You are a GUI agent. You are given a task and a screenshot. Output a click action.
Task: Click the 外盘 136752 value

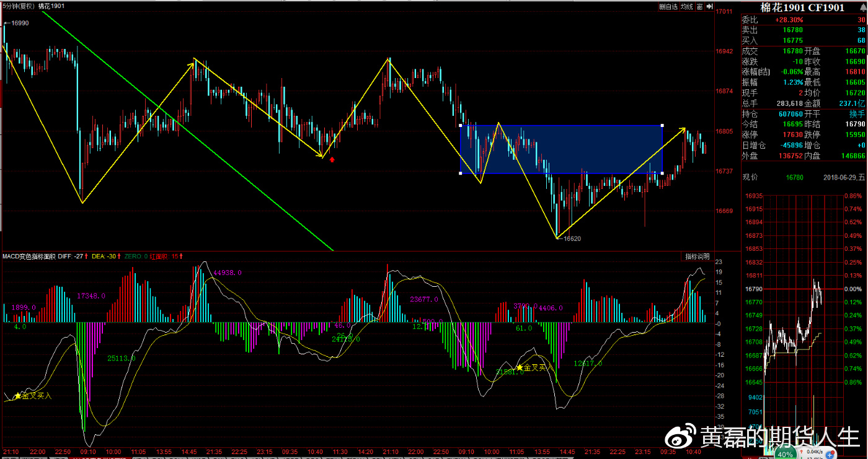(790, 155)
